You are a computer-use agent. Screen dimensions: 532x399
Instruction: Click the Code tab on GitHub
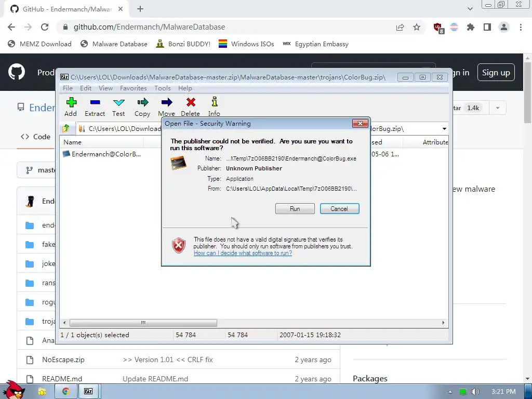36,137
